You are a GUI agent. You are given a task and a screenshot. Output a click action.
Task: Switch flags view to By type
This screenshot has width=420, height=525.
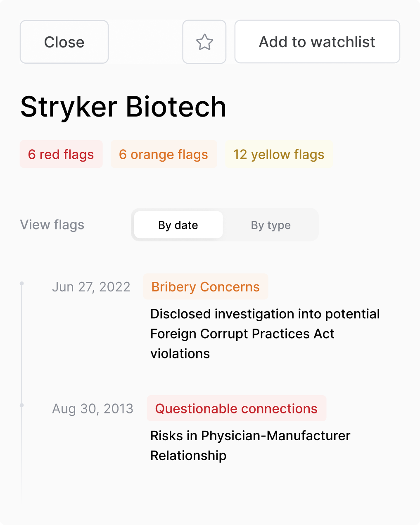tap(271, 225)
